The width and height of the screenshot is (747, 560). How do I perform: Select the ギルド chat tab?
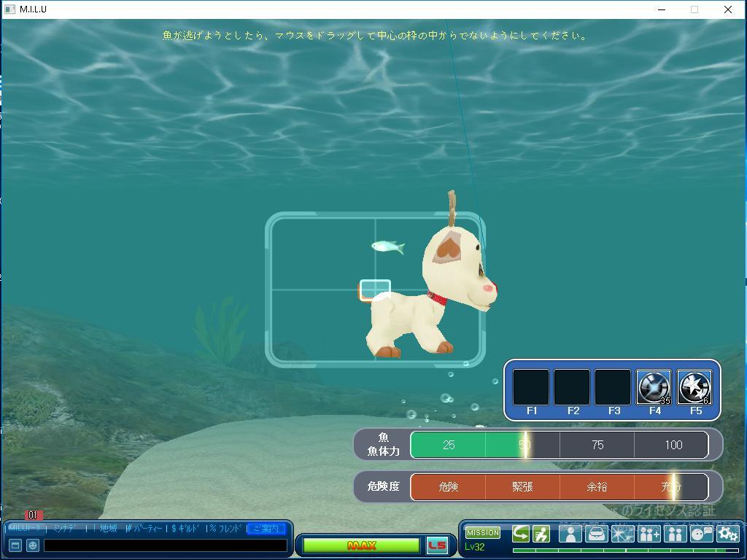(185, 529)
